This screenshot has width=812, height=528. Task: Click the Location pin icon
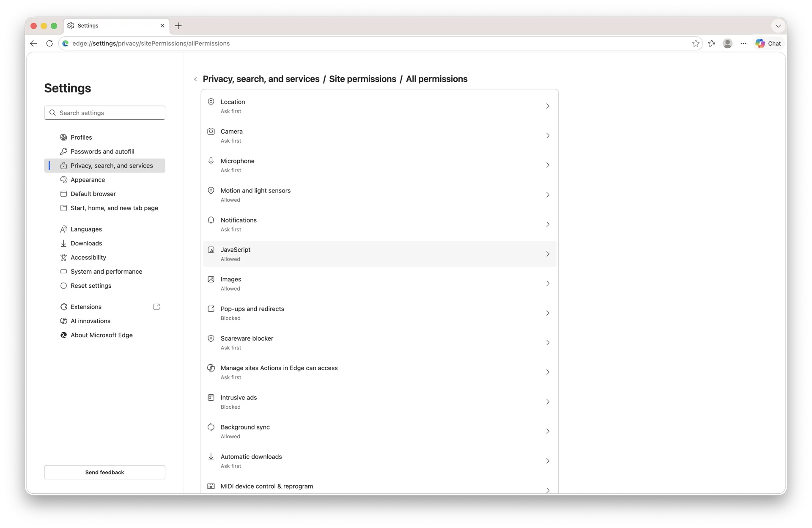point(211,102)
